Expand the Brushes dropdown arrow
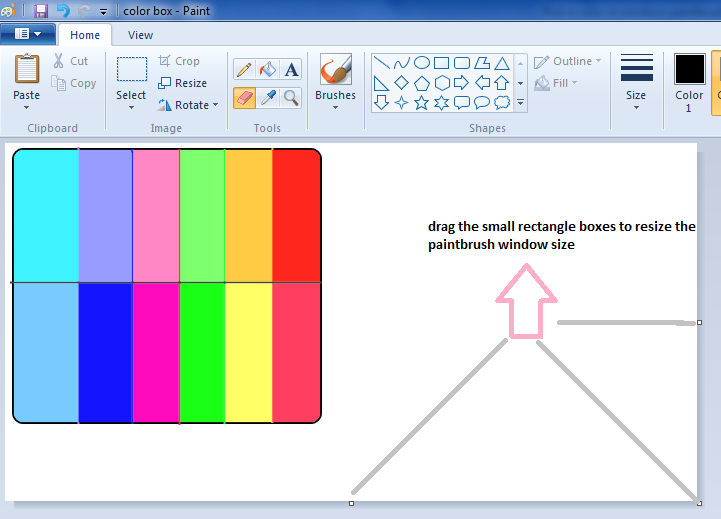 (335, 108)
